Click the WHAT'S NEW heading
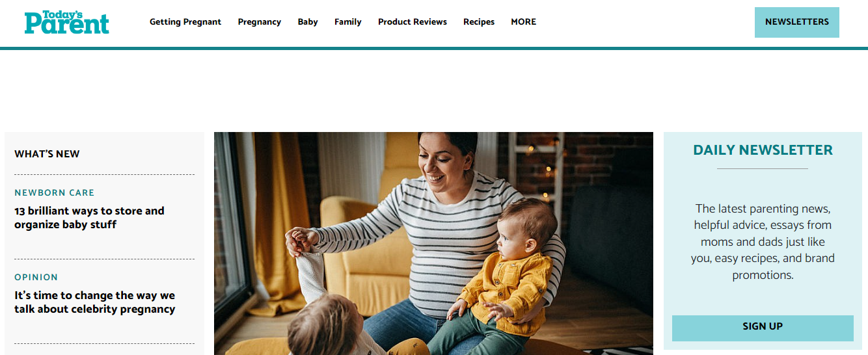The width and height of the screenshot is (868, 355). [x=47, y=154]
